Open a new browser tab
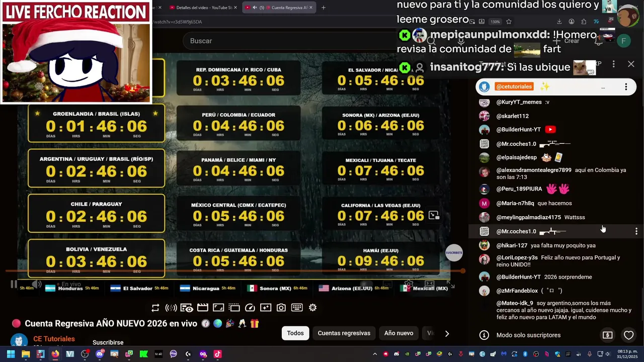This screenshot has height=362, width=644. coord(324,8)
